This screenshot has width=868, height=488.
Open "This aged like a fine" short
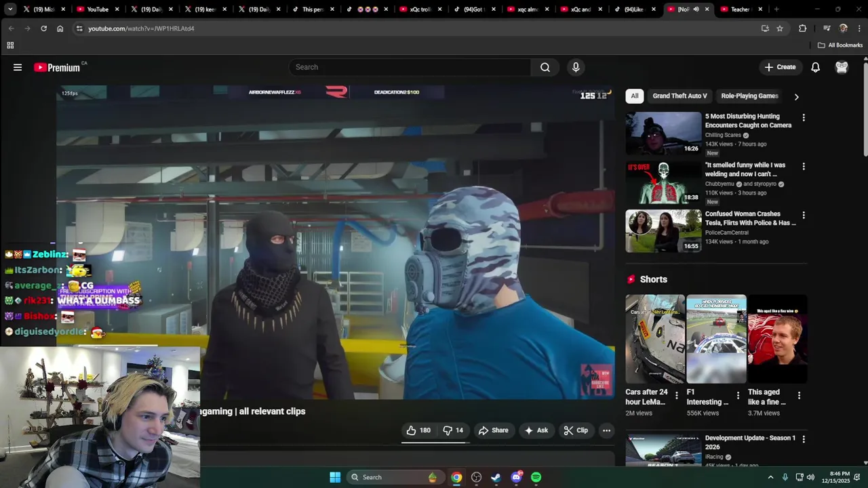pyautogui.click(x=777, y=339)
